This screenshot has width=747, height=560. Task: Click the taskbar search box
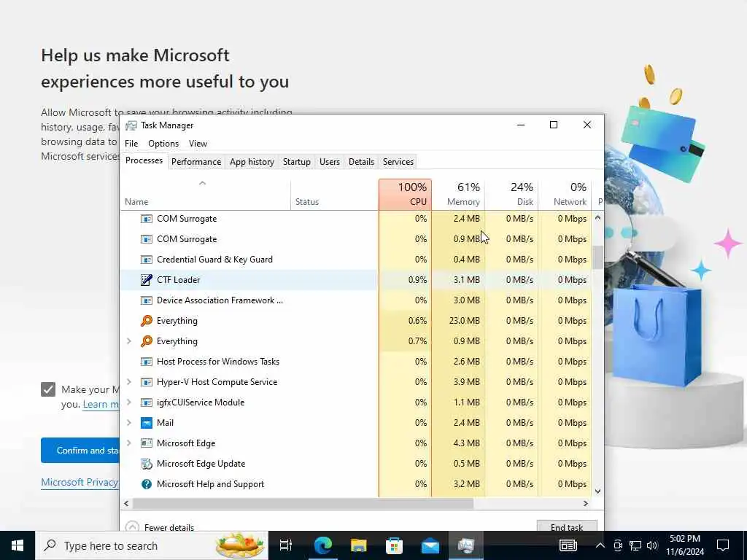coord(152,545)
